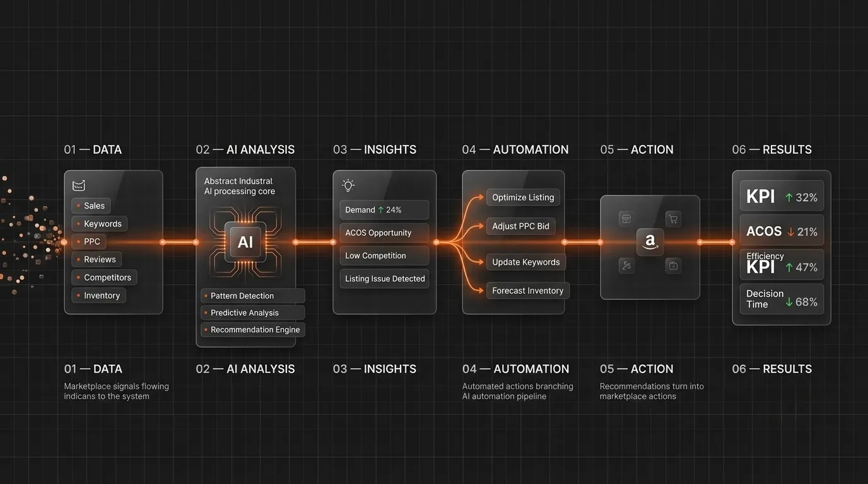
Task: Click the ACOS 21% result tile
Action: [x=782, y=231]
